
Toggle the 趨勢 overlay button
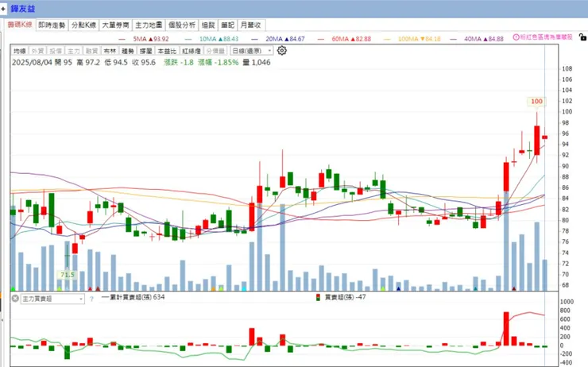(x=127, y=51)
